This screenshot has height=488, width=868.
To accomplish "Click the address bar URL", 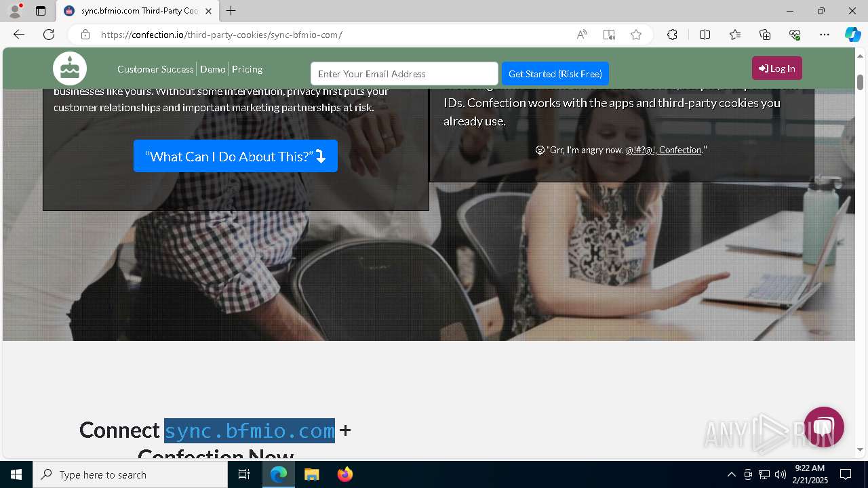I will (x=222, y=35).
